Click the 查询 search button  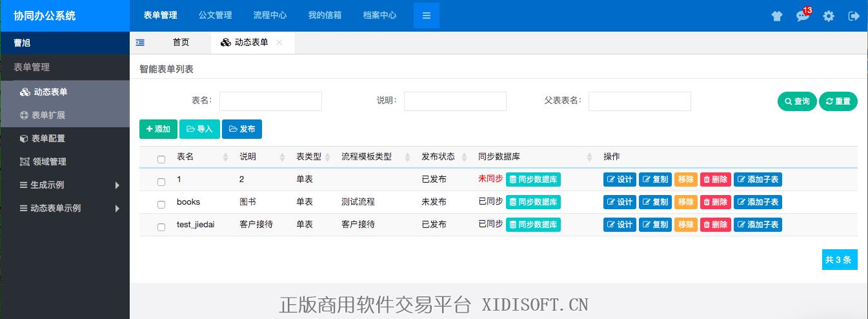(x=797, y=101)
